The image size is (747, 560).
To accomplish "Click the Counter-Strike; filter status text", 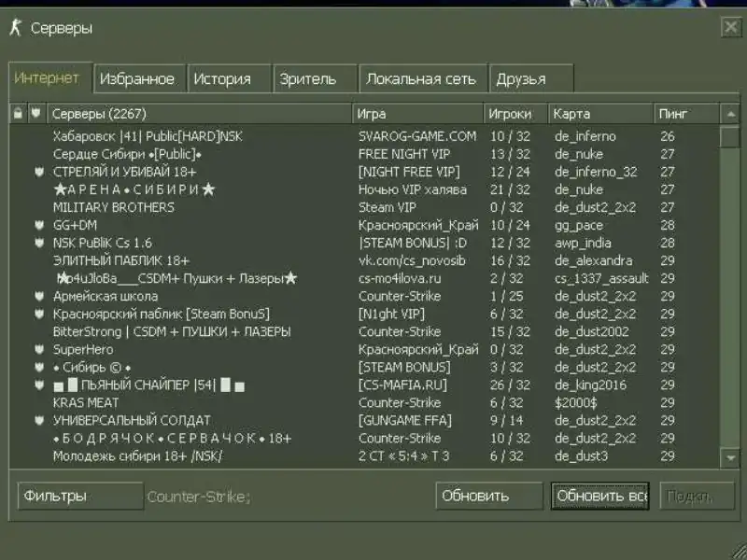I will click(199, 497).
